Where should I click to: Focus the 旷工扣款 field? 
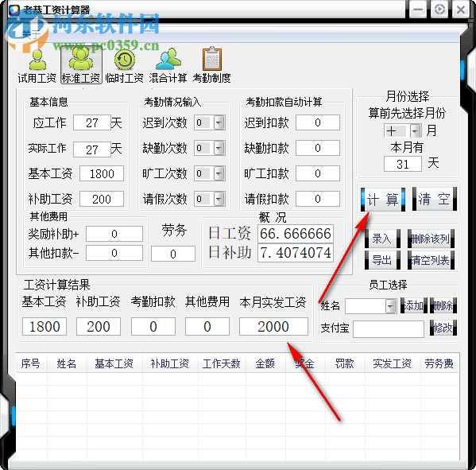(318, 173)
